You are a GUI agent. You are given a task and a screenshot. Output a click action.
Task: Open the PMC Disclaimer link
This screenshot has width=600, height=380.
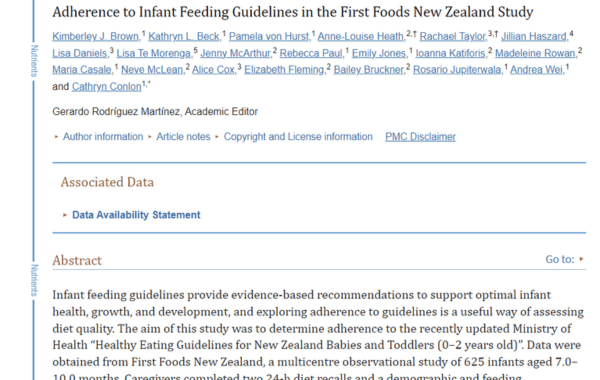pyautogui.click(x=420, y=137)
